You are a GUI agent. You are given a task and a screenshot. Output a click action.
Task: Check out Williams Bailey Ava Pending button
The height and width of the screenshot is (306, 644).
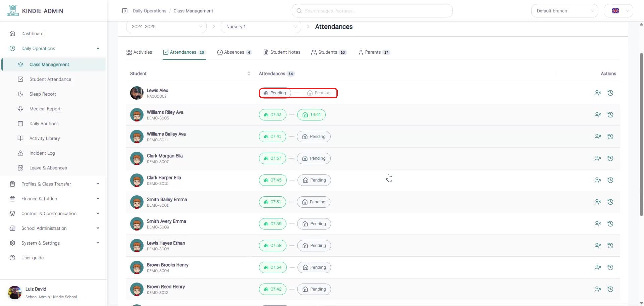(314, 137)
